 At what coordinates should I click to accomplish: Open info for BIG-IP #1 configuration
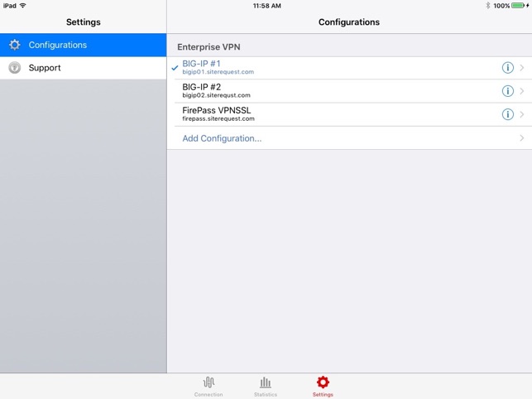click(x=507, y=68)
